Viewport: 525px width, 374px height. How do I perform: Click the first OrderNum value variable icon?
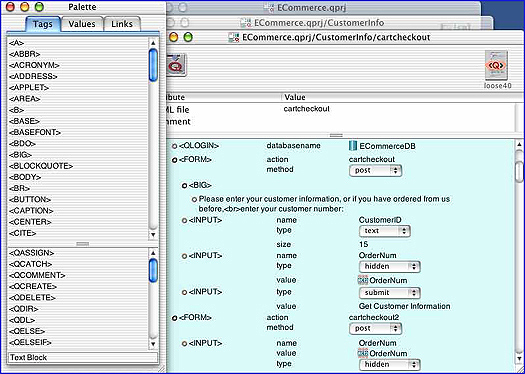tap(363, 280)
